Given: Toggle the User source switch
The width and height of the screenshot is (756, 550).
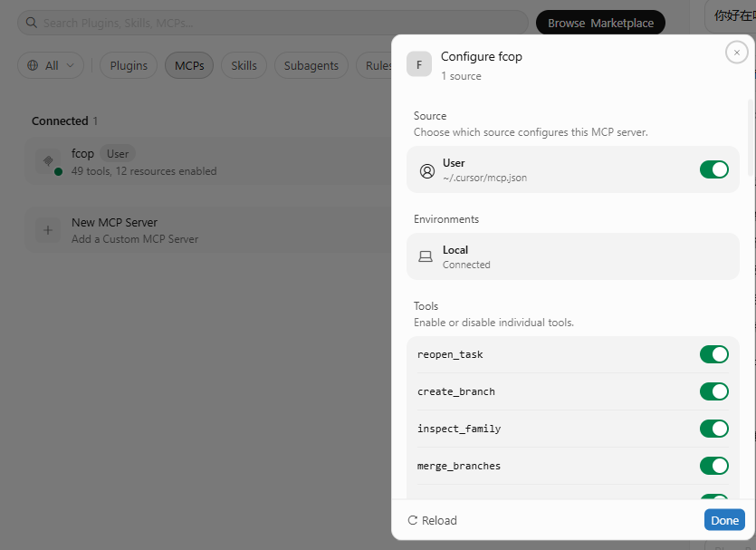Looking at the screenshot, I should click(714, 169).
